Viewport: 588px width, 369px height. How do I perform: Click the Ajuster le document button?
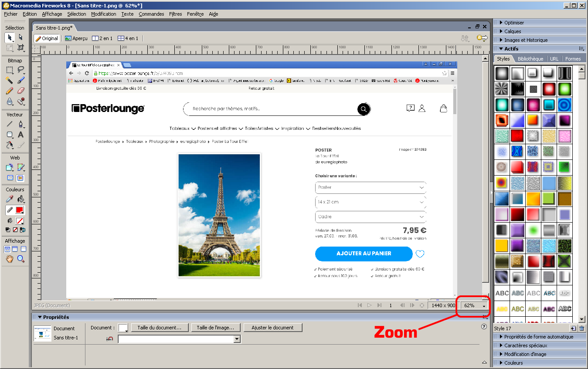click(x=272, y=328)
